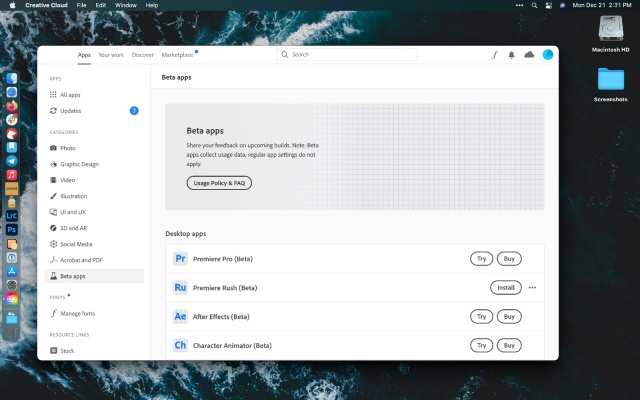640x400 pixels.
Task: Click Buy for After Effects (Beta)
Action: click(509, 316)
